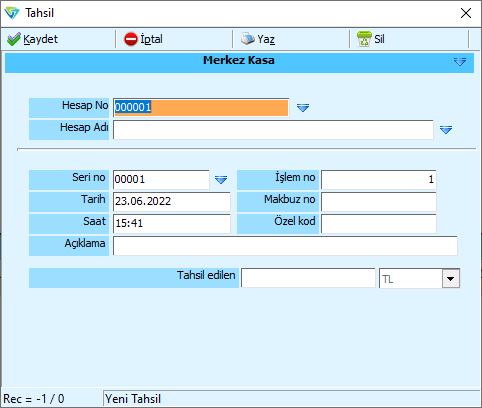Focus the Hesap Adı text field
Viewport: 482px width, 408px height.
(273, 130)
